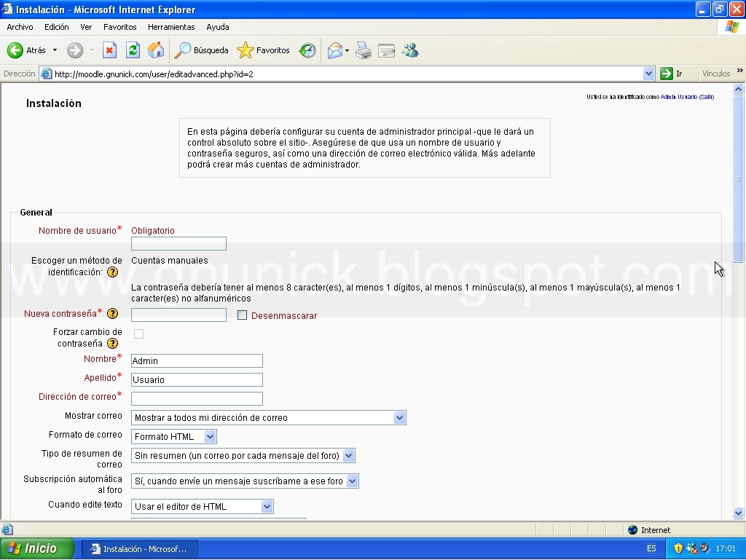The height and width of the screenshot is (560, 746).
Task: Check the Desenmascarar checkbox
Action: (242, 315)
